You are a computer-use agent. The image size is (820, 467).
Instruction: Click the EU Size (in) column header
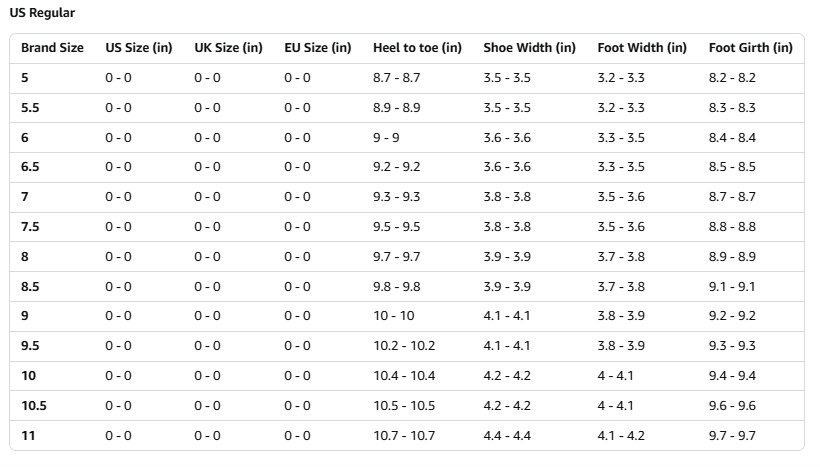317,48
